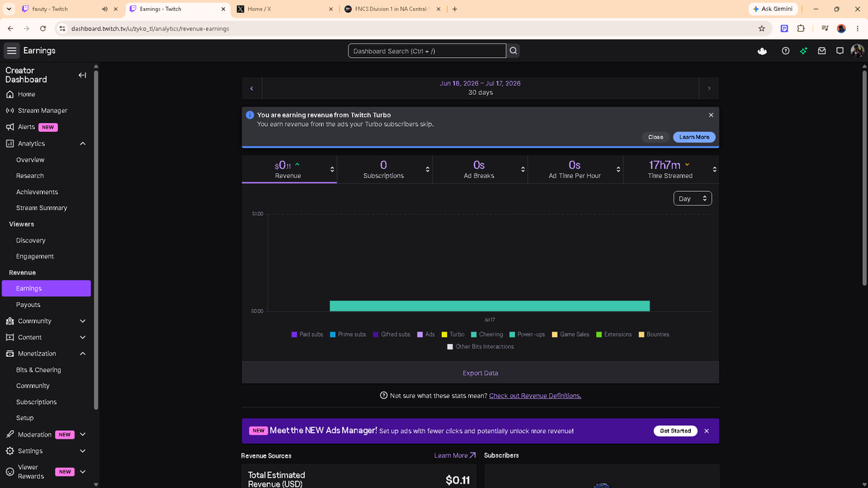Toggle Prime subs series in chart legend
Viewport: 868px width, 488px height.
347,335
